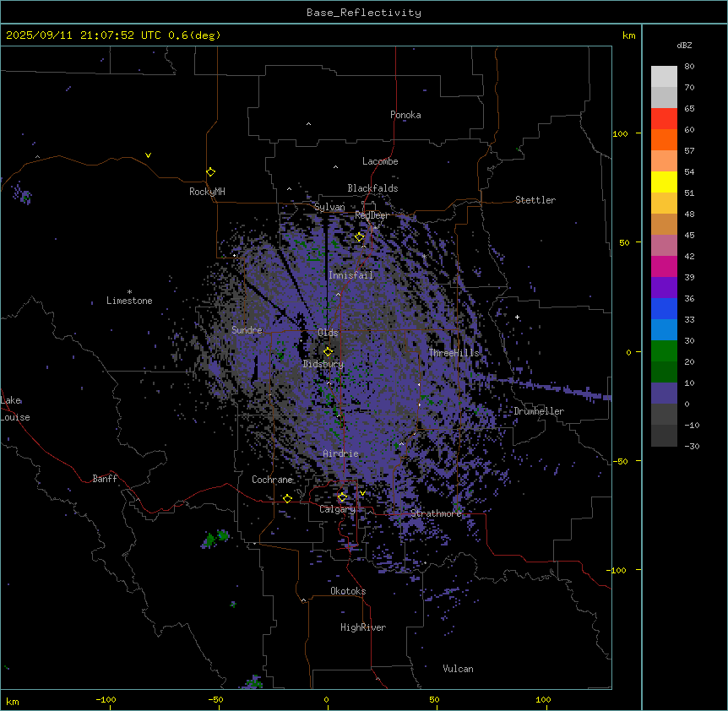Pick the light gray 70-80 dBZ swatch
The height and width of the screenshot is (711, 728).
pyautogui.click(x=664, y=77)
